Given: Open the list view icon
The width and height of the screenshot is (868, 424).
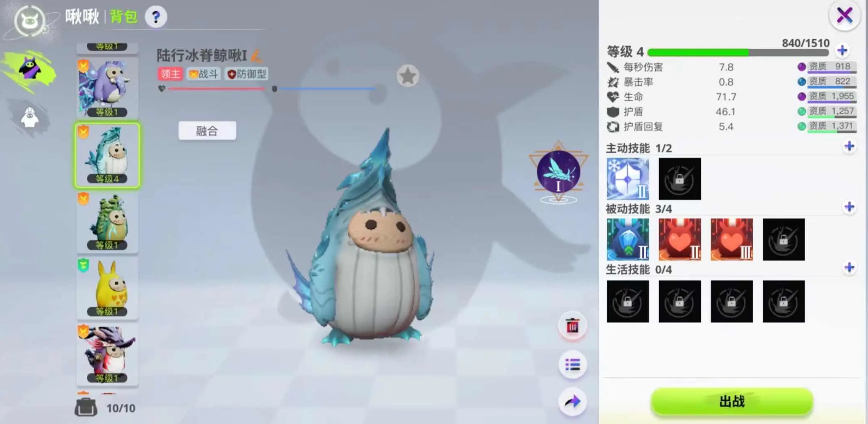Looking at the screenshot, I should coord(572,365).
